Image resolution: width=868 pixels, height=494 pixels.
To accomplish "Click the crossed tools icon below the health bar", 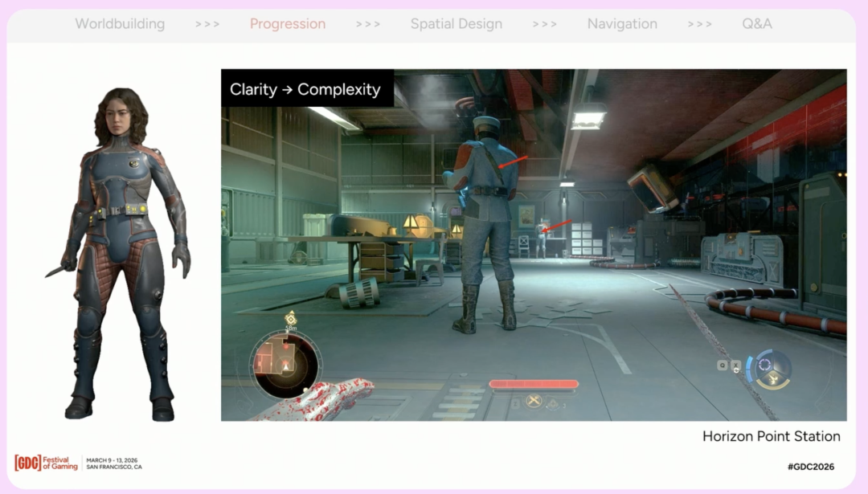I will tap(534, 401).
